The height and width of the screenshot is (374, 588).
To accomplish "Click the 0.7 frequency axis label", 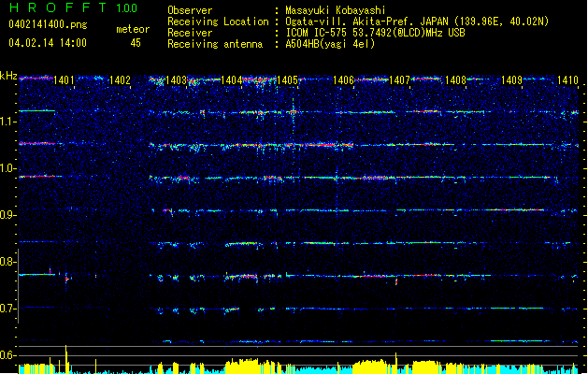I will [x=8, y=309].
